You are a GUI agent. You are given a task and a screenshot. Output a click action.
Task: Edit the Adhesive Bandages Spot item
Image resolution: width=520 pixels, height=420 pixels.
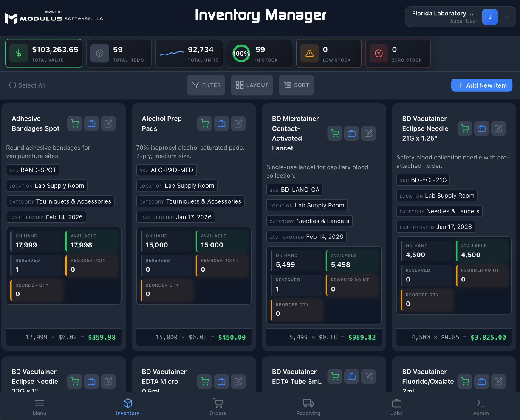pyautogui.click(x=108, y=124)
